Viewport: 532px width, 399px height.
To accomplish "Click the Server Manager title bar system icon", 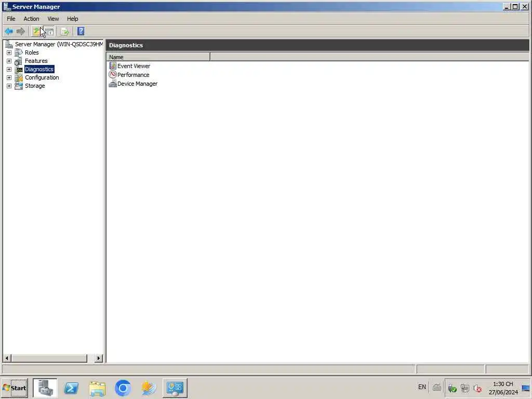I will coord(7,6).
